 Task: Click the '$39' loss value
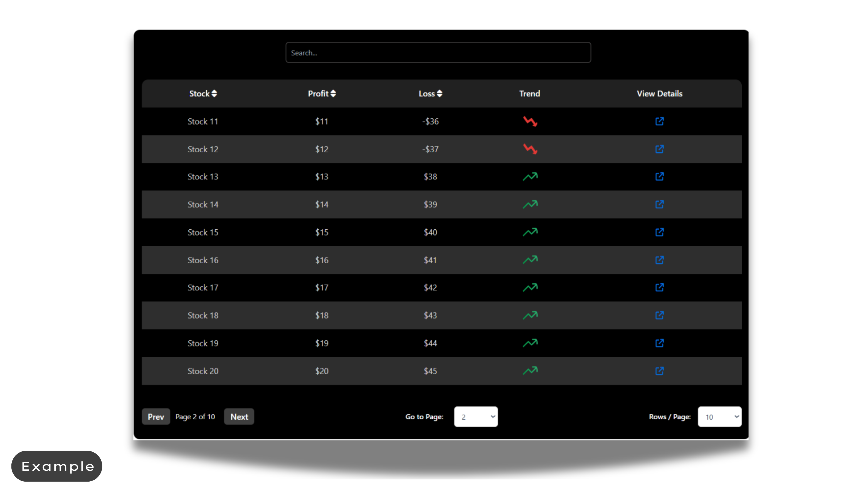click(430, 204)
